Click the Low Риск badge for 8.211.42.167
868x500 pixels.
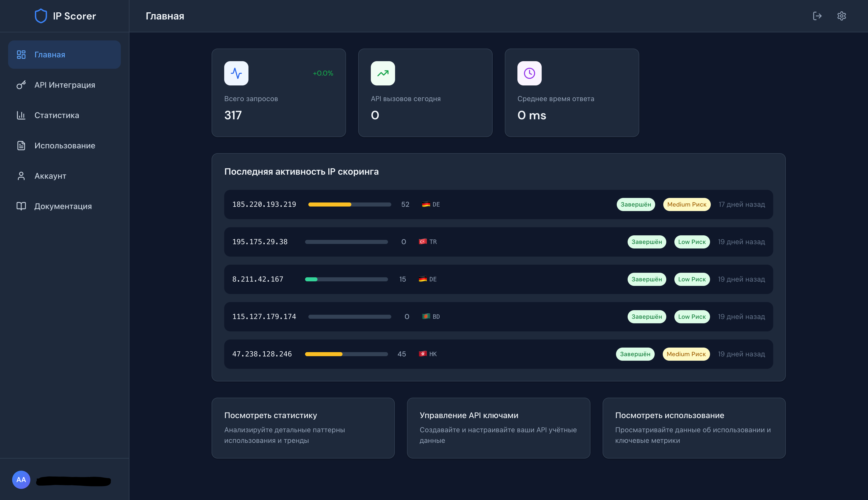(692, 279)
